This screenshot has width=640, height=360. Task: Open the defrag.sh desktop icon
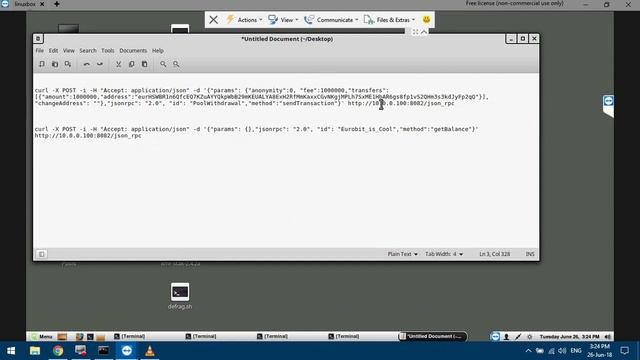tap(180, 296)
